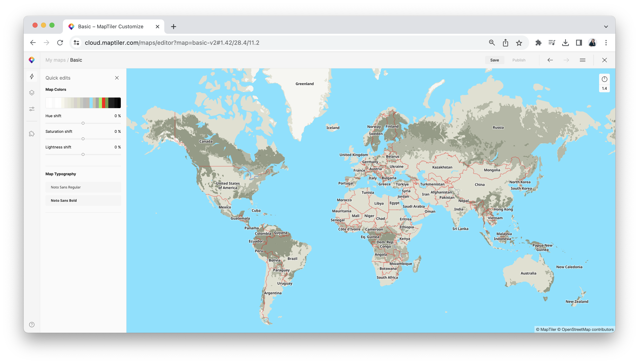The image size is (639, 364).
Task: Open the Quick edits lightning icon
Action: 32,76
